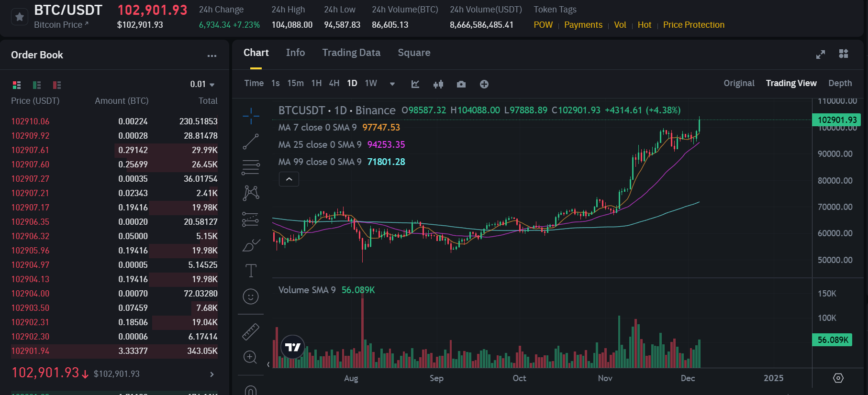This screenshot has height=395, width=868.
Task: Select 1s time interval
Action: pyautogui.click(x=276, y=83)
